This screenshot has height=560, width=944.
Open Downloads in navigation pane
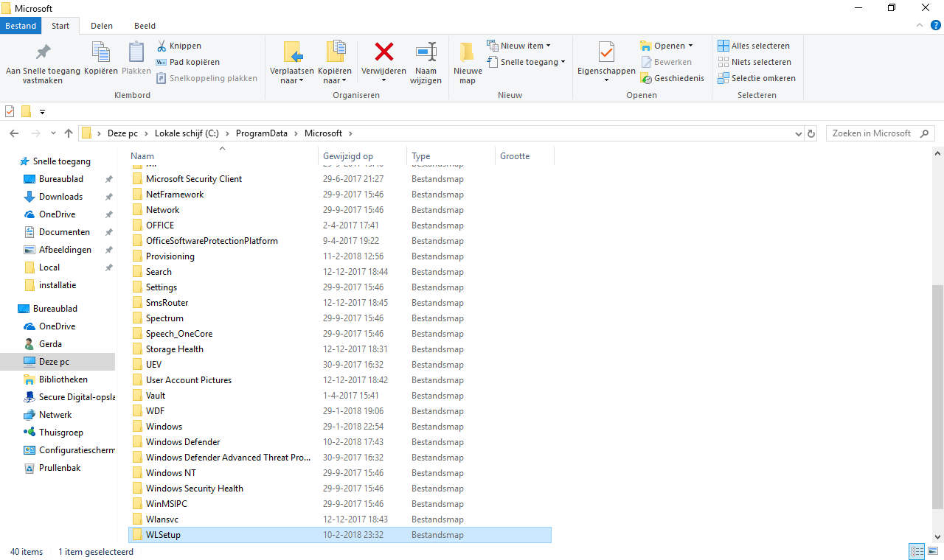click(x=60, y=197)
